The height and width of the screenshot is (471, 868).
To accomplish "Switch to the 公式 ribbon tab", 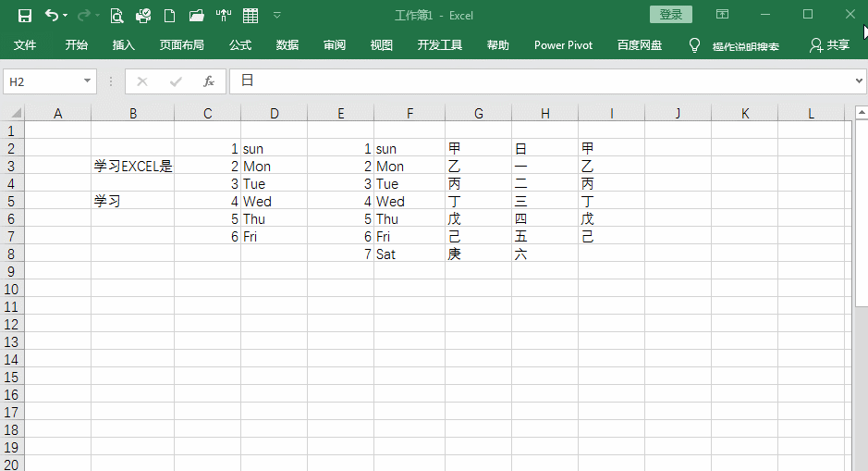I will point(240,45).
